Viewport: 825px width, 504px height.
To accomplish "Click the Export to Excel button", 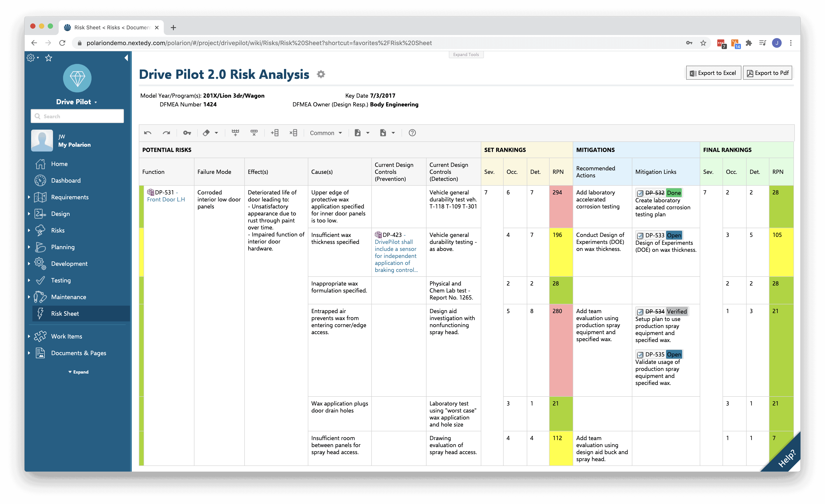I will click(x=713, y=73).
